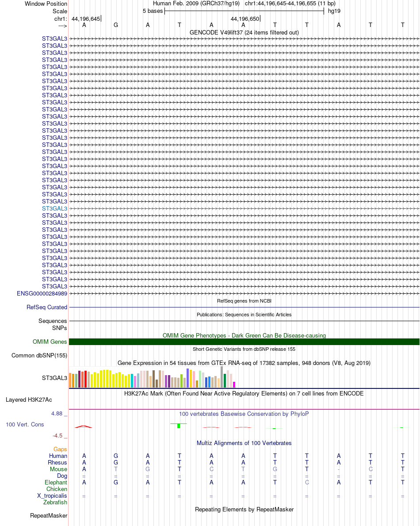Click the tall green PhyloP conservation bar
The width and height of the screenshot is (420, 526).
point(179,426)
